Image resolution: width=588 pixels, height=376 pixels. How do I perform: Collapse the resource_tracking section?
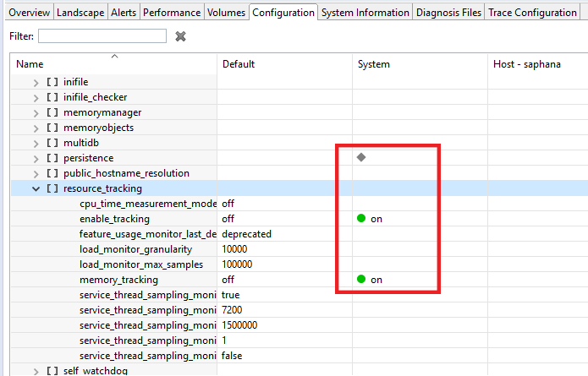36,188
